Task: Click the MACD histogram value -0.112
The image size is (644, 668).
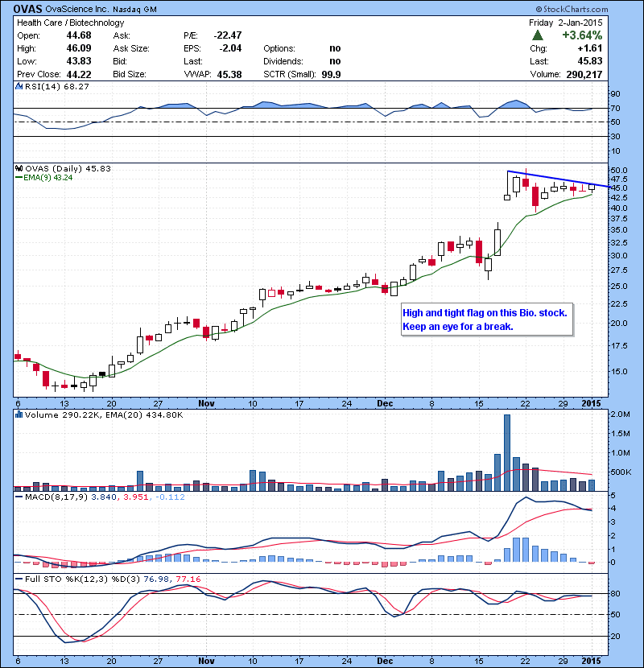Action: (170, 497)
